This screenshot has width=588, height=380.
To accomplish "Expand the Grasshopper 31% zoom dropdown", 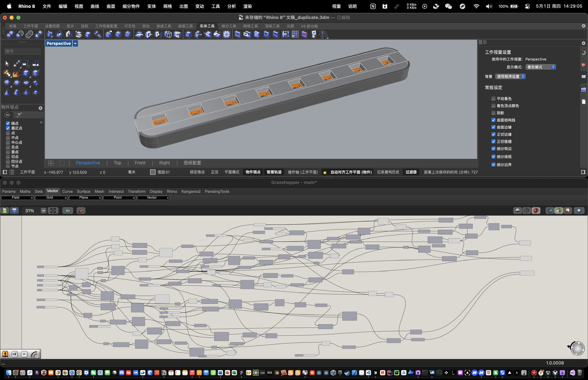I will coord(43,211).
